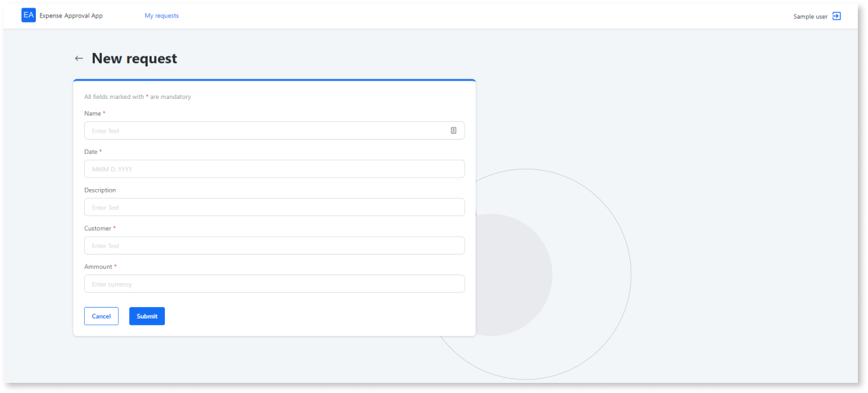This screenshot has width=868, height=393.
Task: Submit the new expense request
Action: tap(146, 316)
